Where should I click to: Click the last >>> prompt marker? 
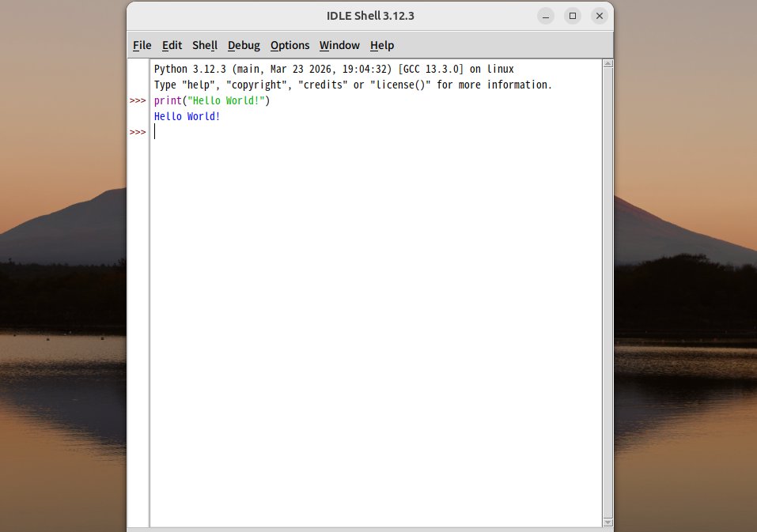pos(138,132)
